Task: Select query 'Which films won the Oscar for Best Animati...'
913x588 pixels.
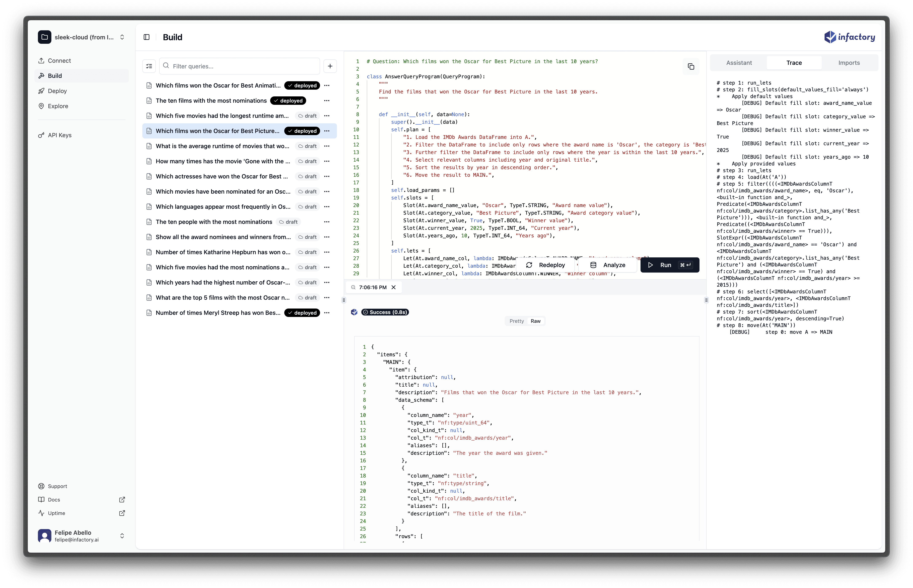Action: tap(218, 85)
